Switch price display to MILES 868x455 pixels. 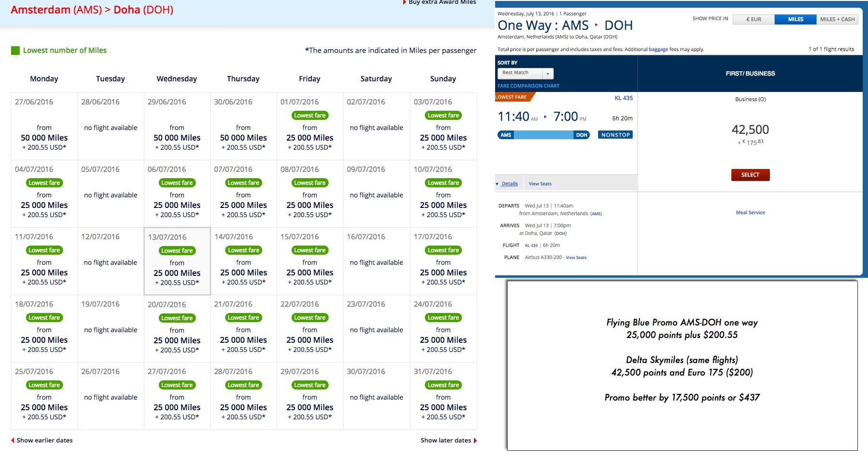[795, 19]
